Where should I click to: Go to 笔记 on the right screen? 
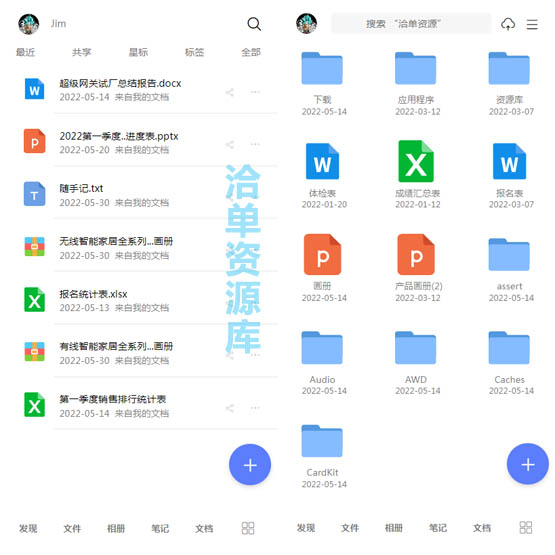[x=438, y=528]
